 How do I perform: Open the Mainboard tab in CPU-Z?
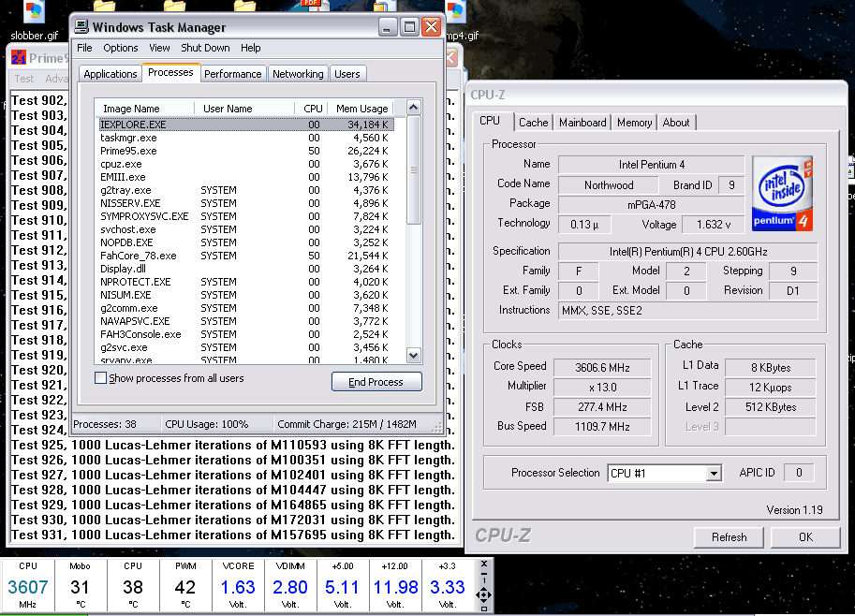click(x=582, y=123)
